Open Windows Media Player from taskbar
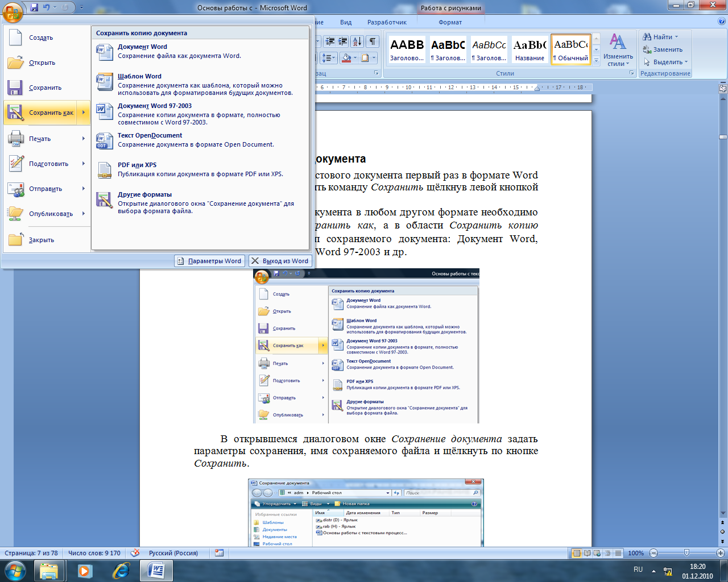This screenshot has height=582, width=728. (85, 570)
